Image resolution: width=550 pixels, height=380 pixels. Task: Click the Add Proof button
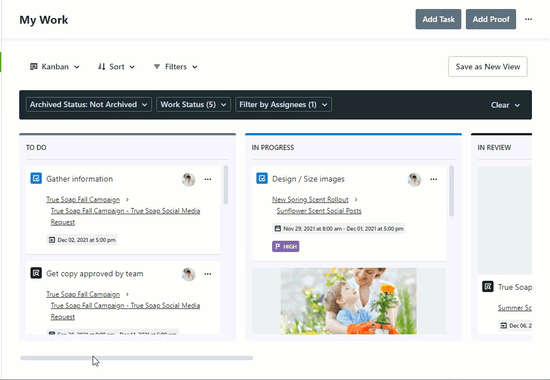(x=491, y=19)
